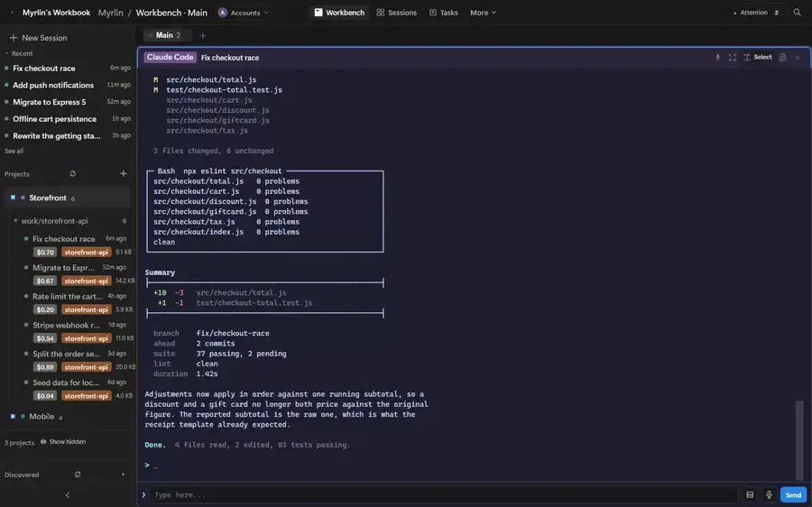The width and height of the screenshot is (812, 507).
Task: Click the clipboard icon in pane header
Action: pyautogui.click(x=782, y=58)
